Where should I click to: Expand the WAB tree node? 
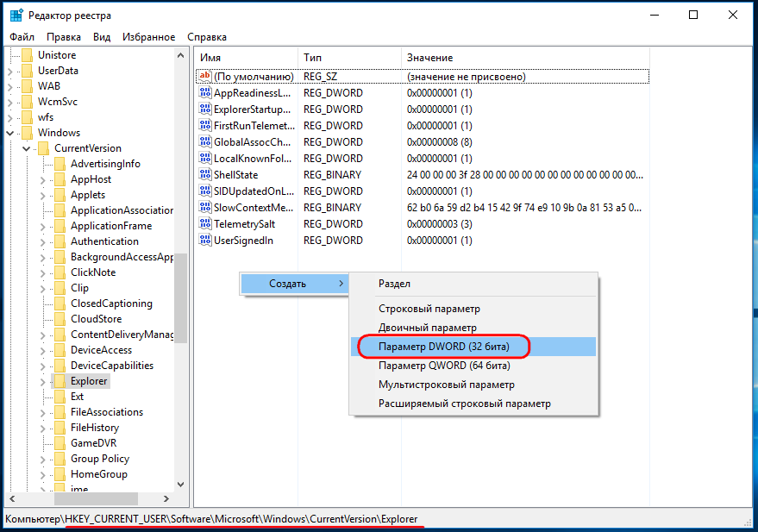10,86
